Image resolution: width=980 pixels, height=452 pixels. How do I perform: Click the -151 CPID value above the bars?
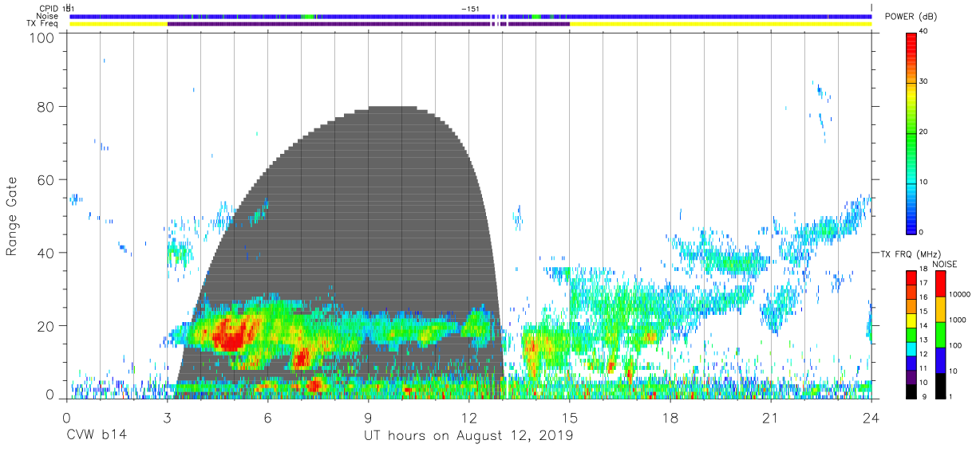point(470,8)
